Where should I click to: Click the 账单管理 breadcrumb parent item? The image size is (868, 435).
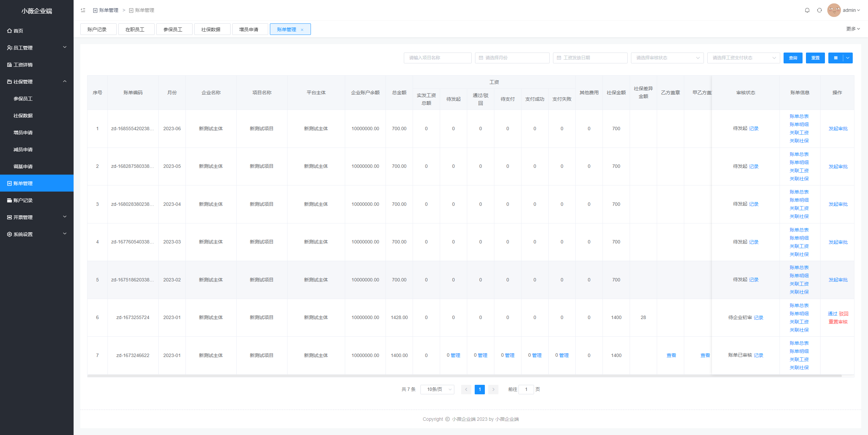(106, 10)
